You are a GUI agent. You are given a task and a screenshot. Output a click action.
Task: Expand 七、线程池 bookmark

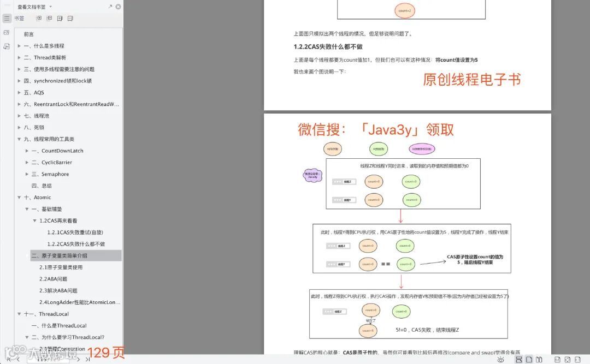[x=19, y=116]
